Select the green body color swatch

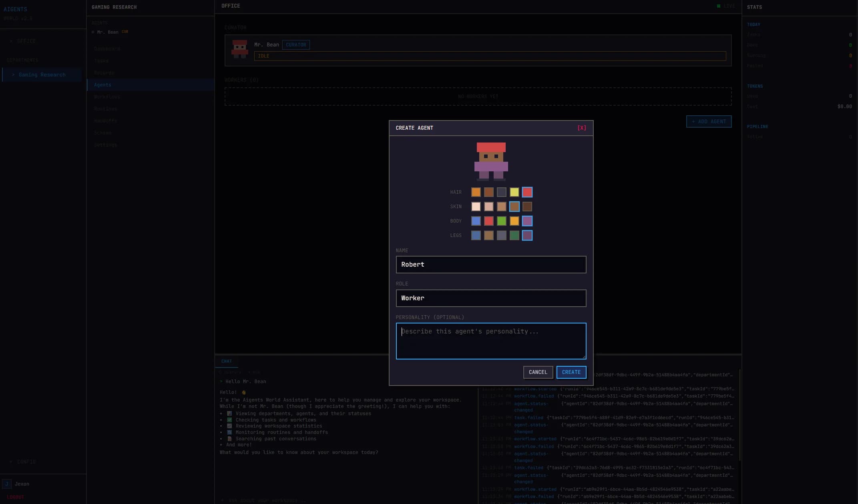[x=501, y=221]
